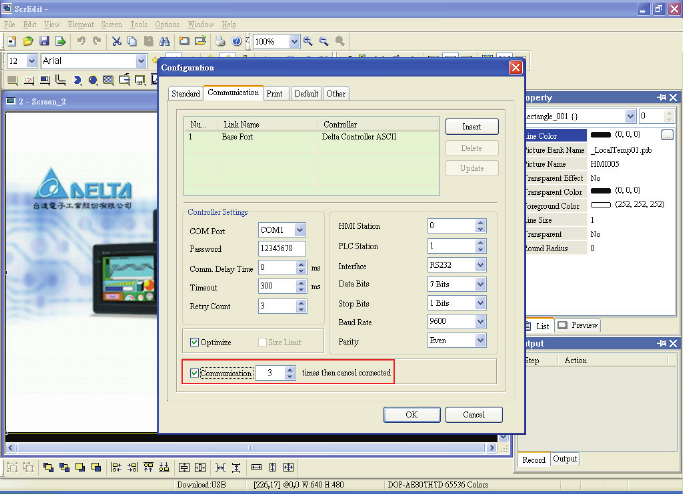Open the Baud Rate dropdown
This screenshot has width=683, height=494.
click(480, 322)
